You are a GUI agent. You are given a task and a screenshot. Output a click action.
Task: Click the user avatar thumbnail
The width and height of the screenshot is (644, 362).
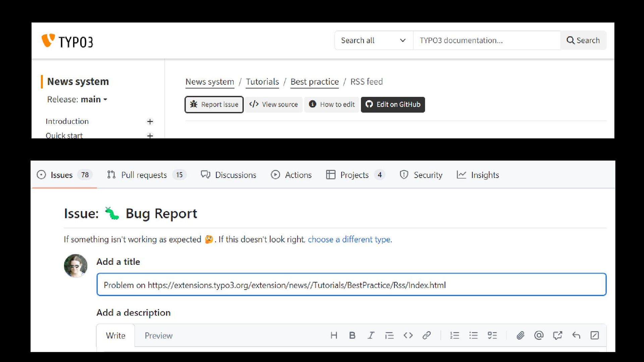(x=75, y=266)
